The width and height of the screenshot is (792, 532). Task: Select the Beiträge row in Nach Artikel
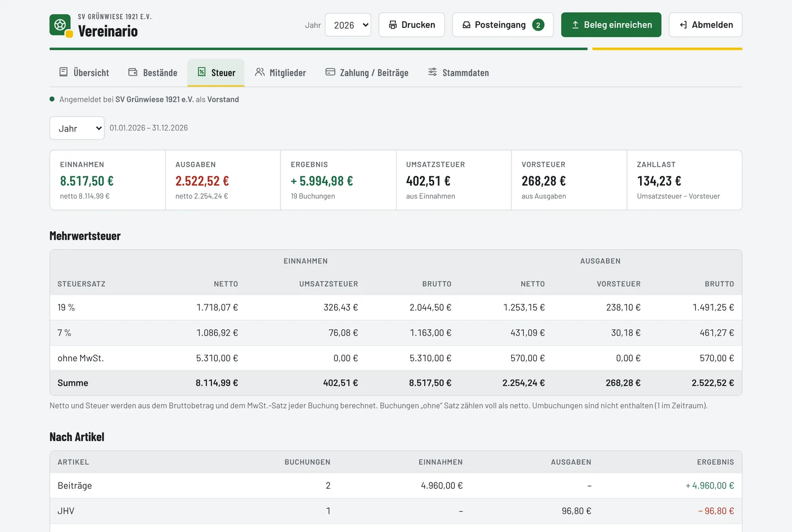[x=396, y=485]
